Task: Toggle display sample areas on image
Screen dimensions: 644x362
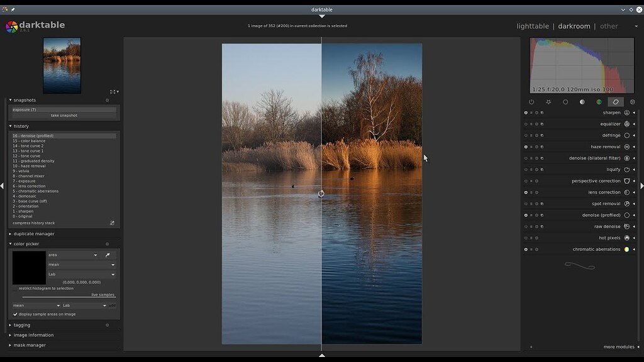Action: pos(15,315)
